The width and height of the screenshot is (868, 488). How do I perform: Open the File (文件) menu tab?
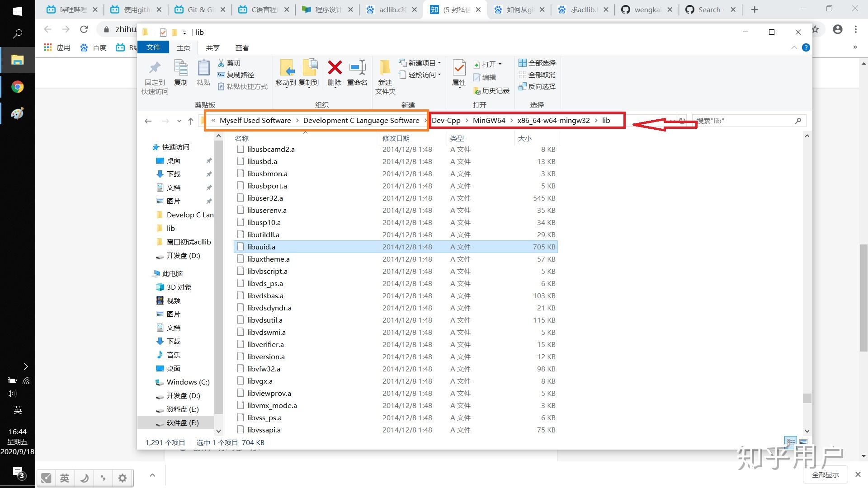153,47
